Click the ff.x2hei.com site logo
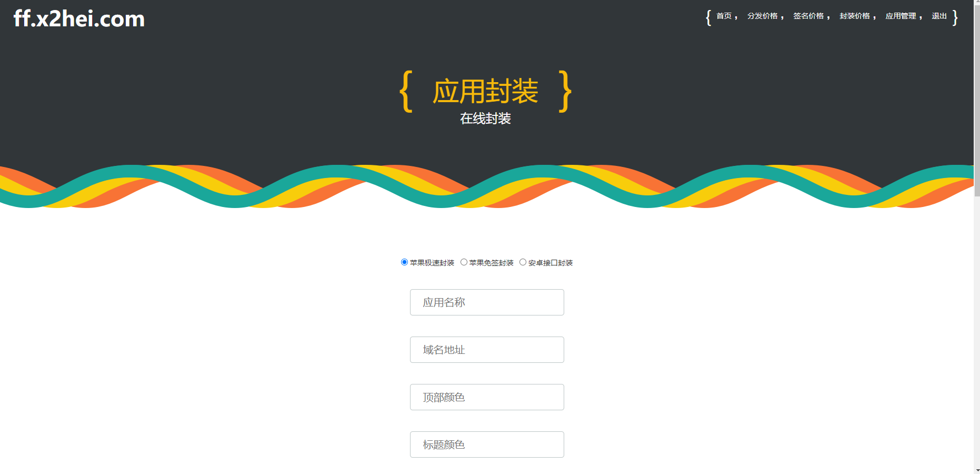Viewport: 980px width, 474px height. click(x=79, y=18)
